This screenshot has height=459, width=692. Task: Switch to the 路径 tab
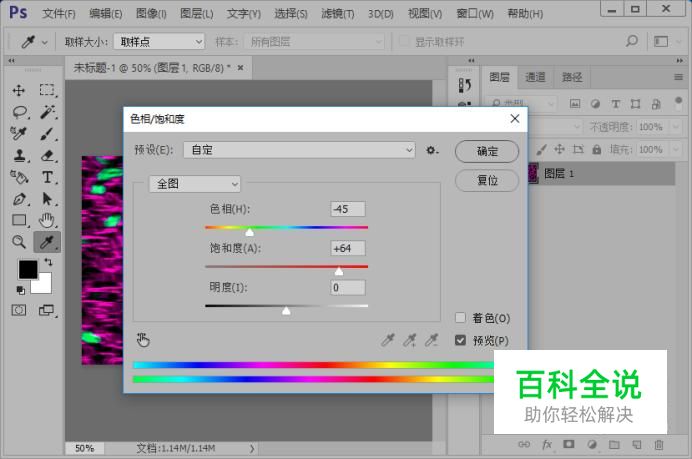click(572, 77)
